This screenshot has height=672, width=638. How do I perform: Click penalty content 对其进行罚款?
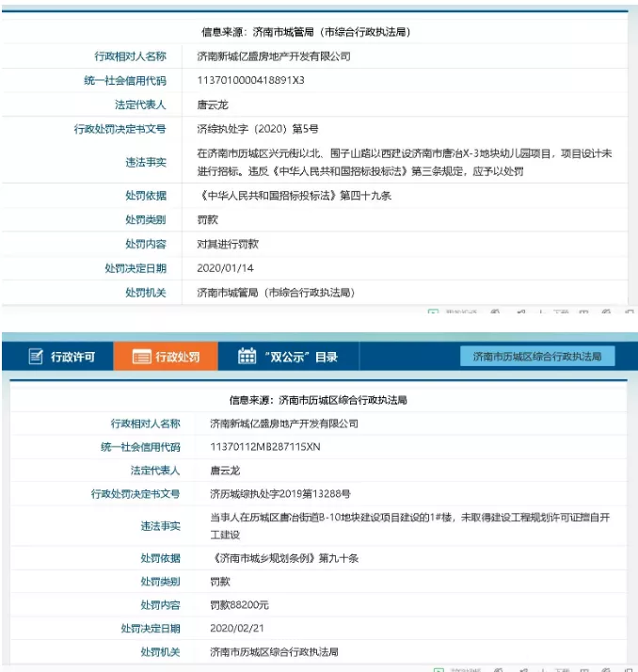click(x=228, y=245)
